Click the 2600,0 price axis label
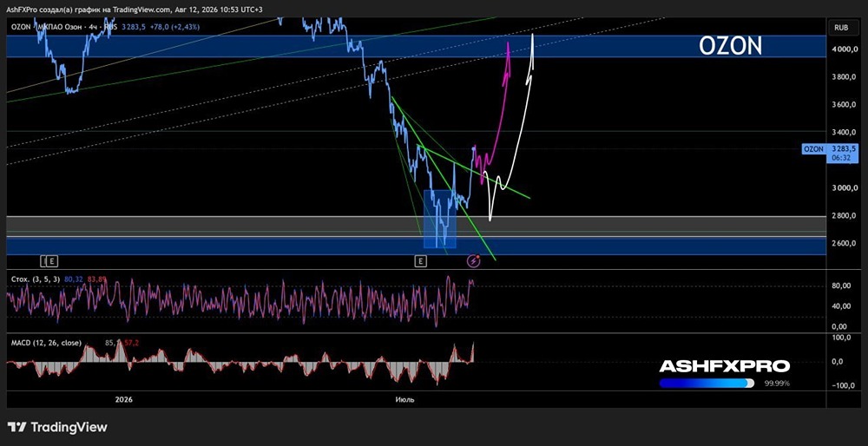The image size is (868, 446). tap(845, 244)
